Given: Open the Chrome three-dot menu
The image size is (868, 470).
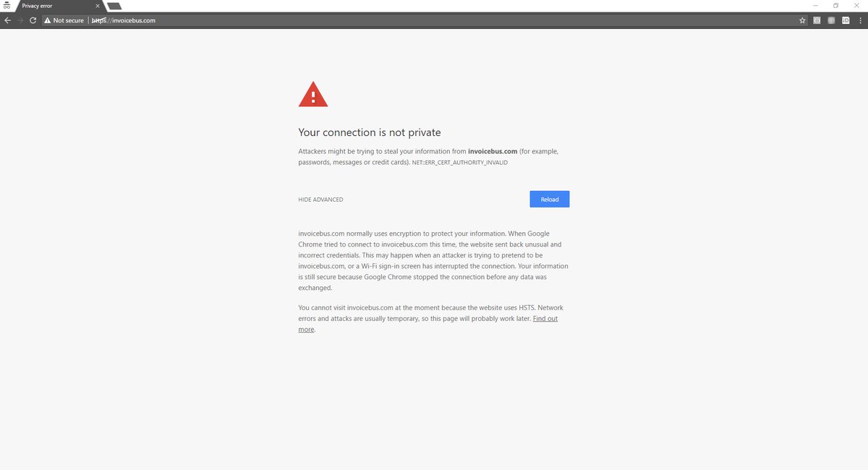Looking at the screenshot, I should [x=859, y=20].
